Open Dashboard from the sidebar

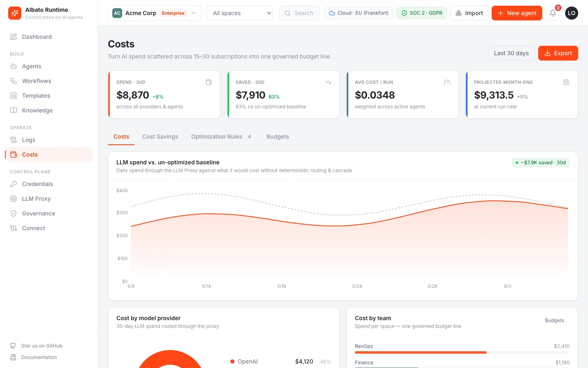[x=49, y=37]
